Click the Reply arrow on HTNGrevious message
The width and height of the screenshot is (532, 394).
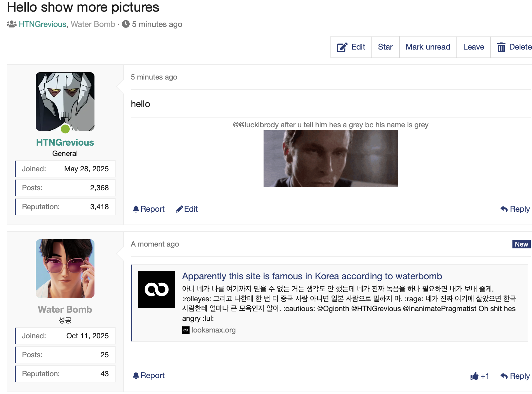[x=504, y=209]
